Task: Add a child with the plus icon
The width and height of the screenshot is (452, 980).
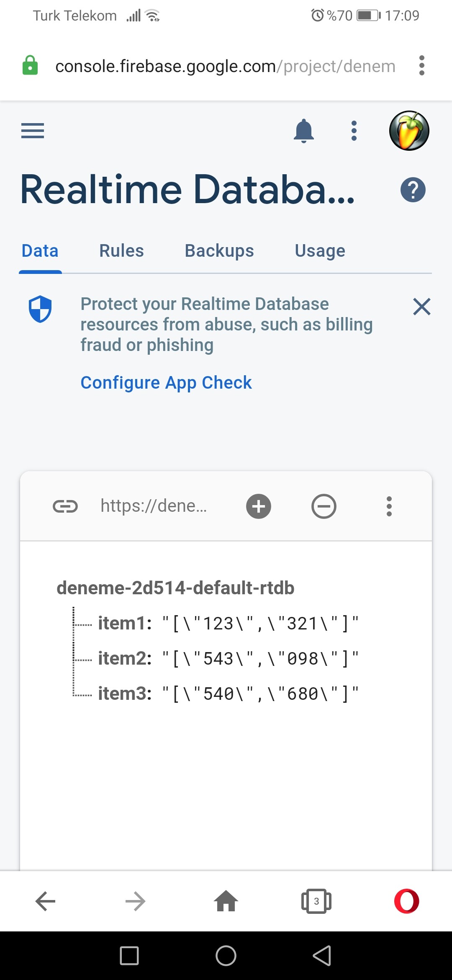Action: pos(259,506)
